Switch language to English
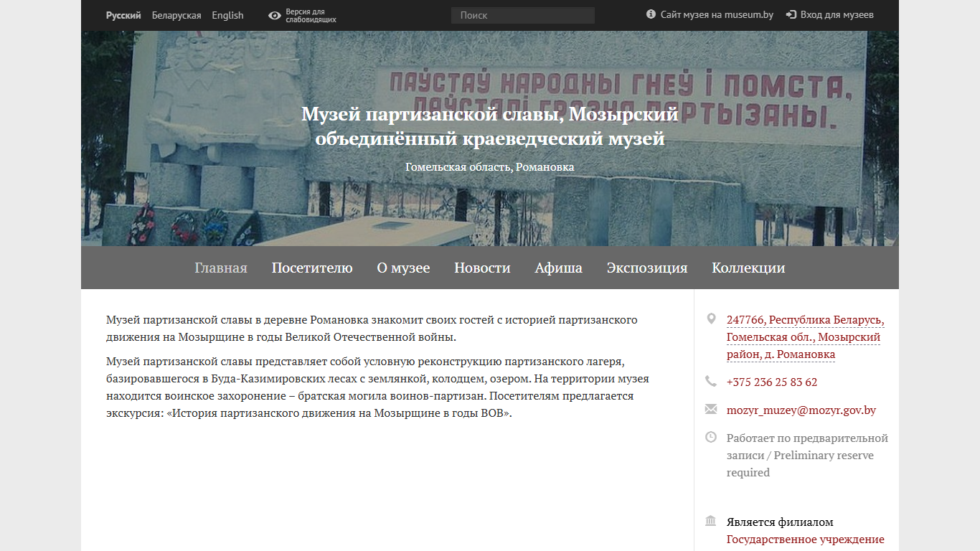Viewport: 980px width, 551px height. [227, 15]
